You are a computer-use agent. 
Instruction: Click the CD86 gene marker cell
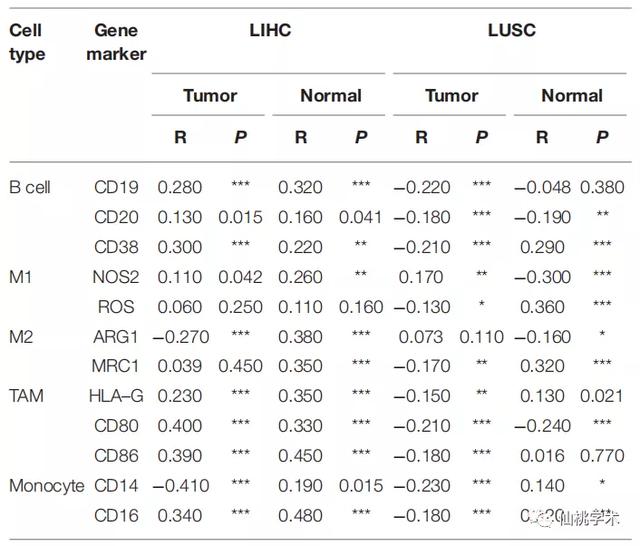[116, 456]
